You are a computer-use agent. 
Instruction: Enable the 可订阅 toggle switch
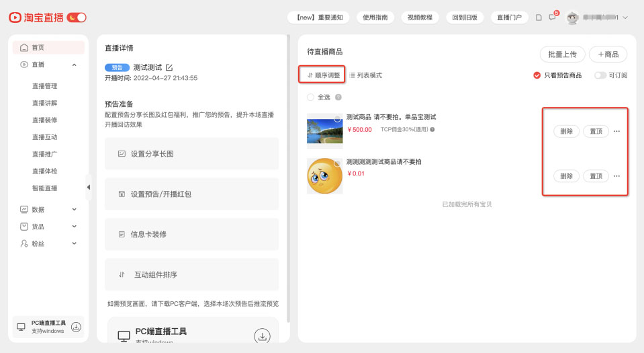(x=600, y=75)
